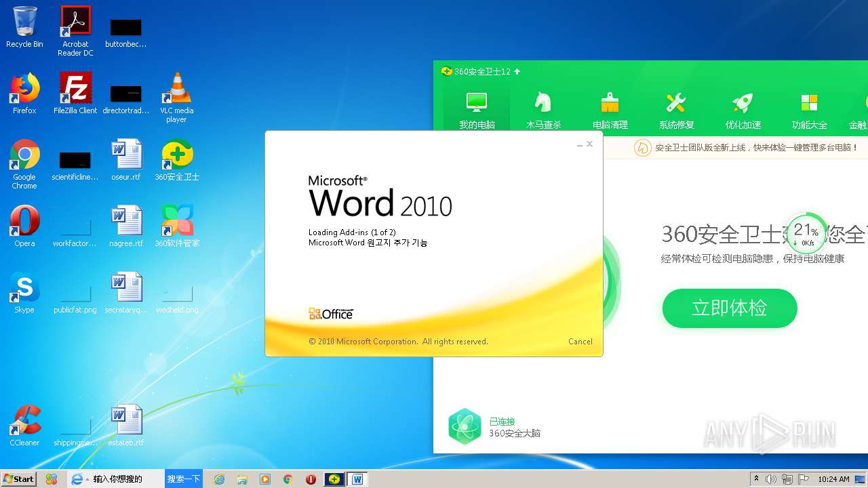Select the nagree.rtf document icon
The image size is (868, 488).
click(x=126, y=226)
